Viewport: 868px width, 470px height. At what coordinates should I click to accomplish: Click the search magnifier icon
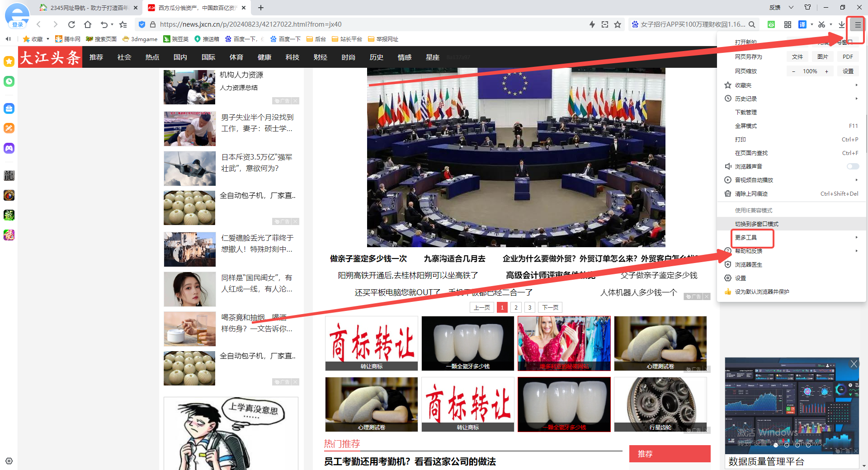pos(752,24)
